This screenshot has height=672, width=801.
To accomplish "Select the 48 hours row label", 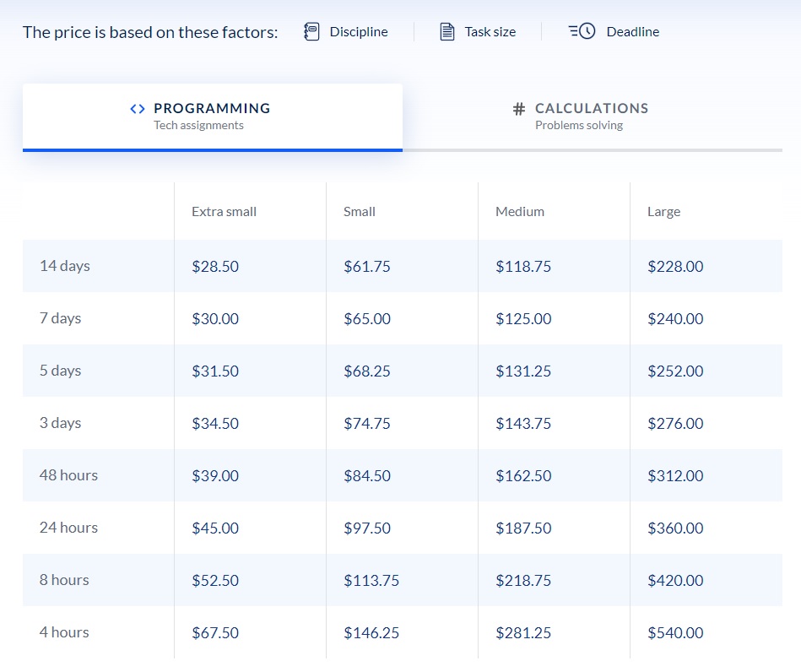I will coord(68,475).
